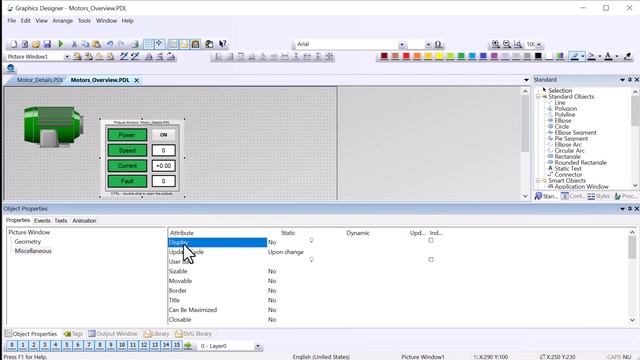Click the green Fault button
The width and height of the screenshot is (640, 360).
pos(127,181)
